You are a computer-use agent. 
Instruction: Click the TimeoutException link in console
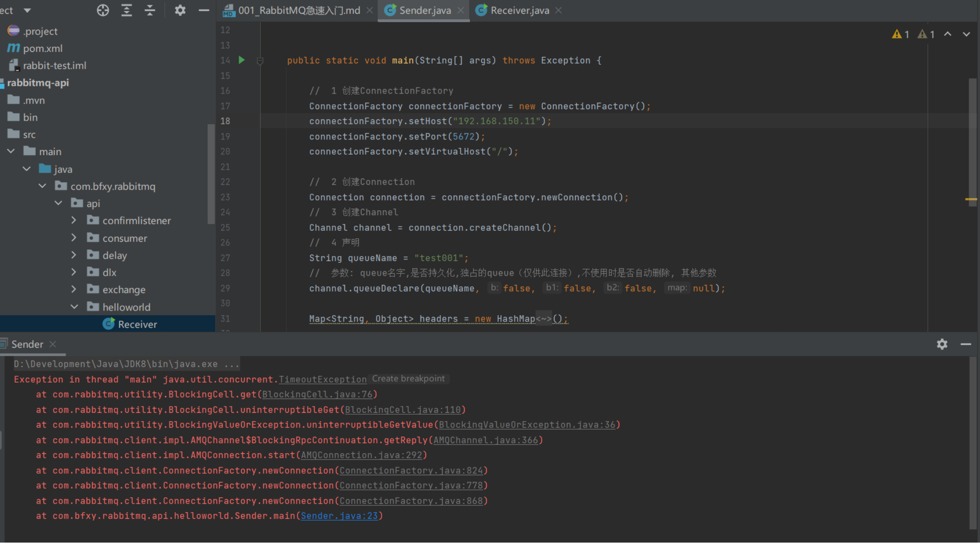tap(323, 379)
